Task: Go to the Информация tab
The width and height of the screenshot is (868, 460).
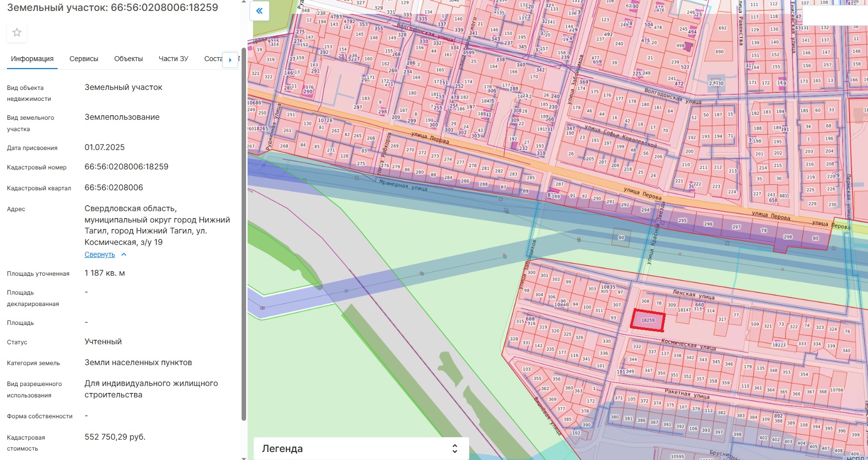Action: click(x=32, y=59)
